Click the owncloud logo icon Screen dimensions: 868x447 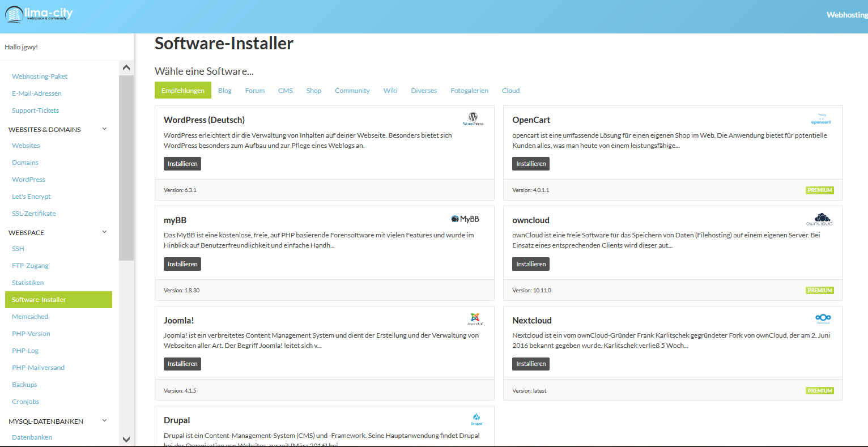click(x=820, y=219)
